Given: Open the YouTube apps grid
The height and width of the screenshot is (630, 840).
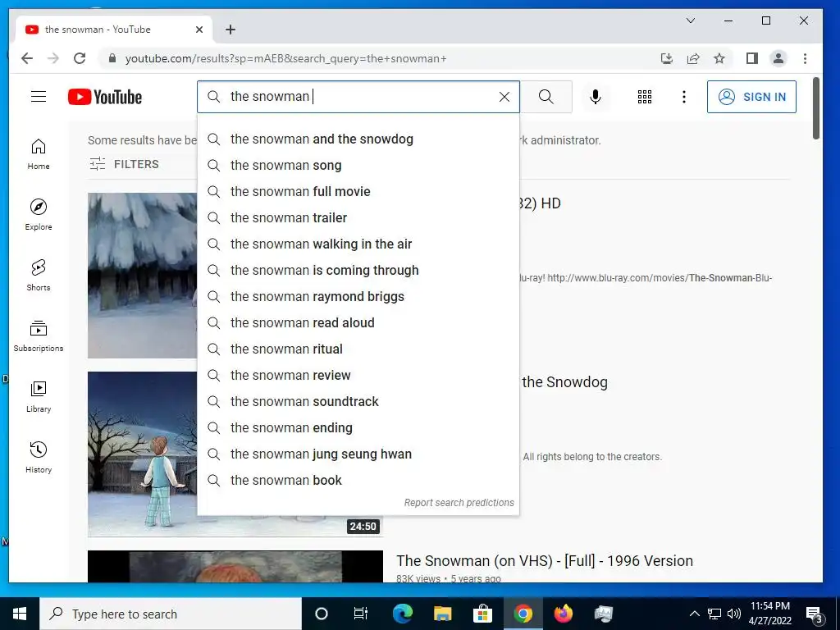Looking at the screenshot, I should pyautogui.click(x=645, y=97).
